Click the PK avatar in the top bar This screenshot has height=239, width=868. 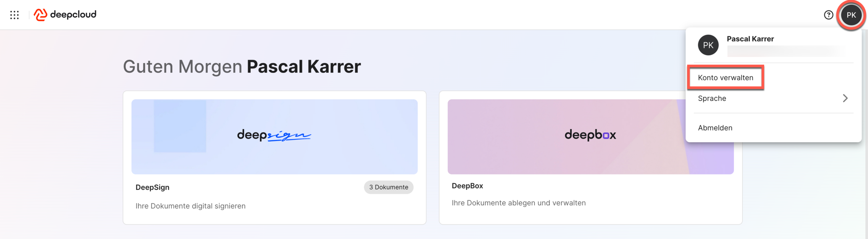click(x=851, y=15)
